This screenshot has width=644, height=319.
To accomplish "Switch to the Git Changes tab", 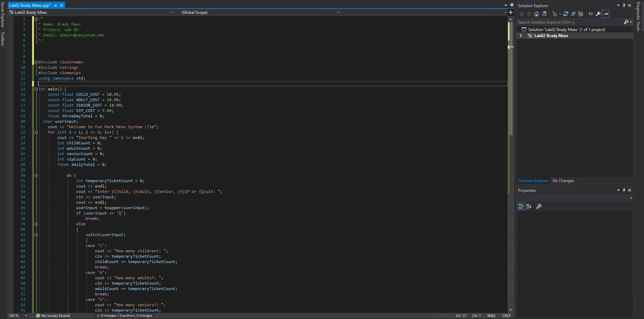I will point(563,181).
